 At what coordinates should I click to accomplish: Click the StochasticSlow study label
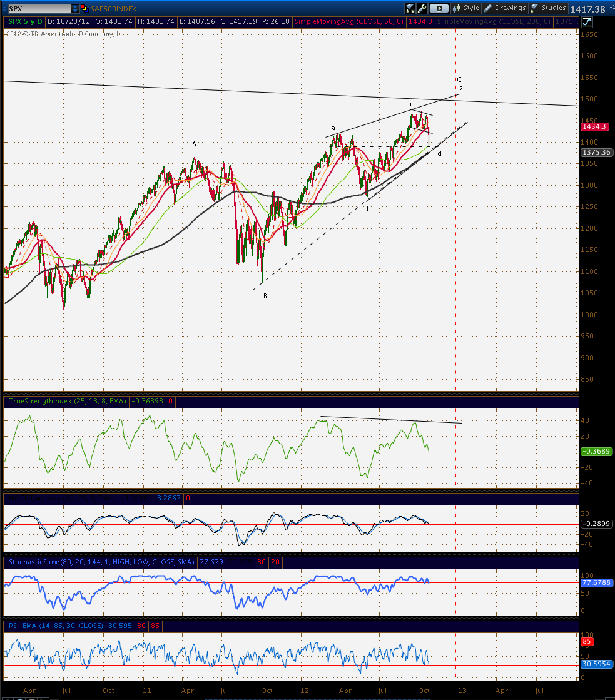tap(101, 562)
